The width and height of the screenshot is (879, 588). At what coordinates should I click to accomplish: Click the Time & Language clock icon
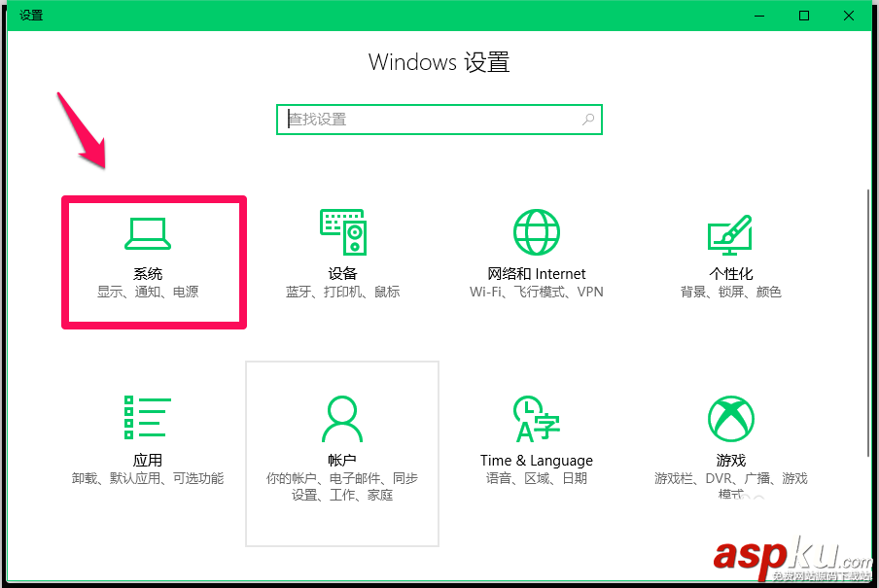536,417
